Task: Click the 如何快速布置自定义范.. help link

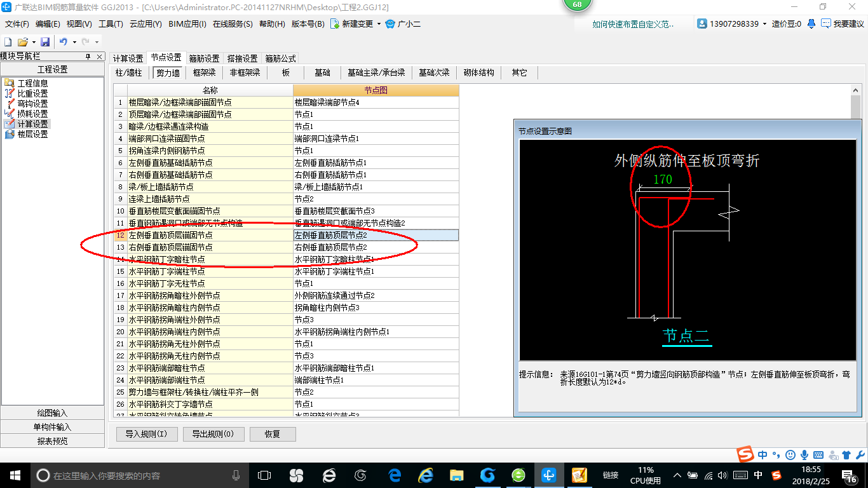Action: point(633,24)
